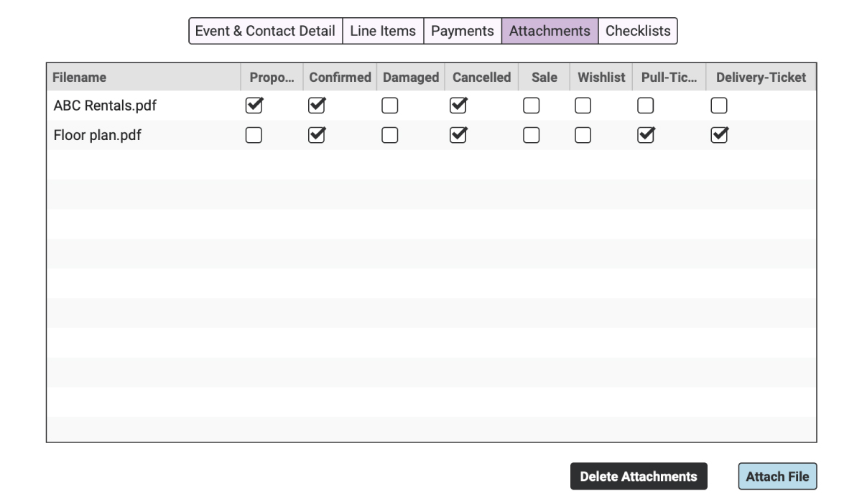Open the Payments tab
This screenshot has height=504, width=862.
click(x=463, y=31)
